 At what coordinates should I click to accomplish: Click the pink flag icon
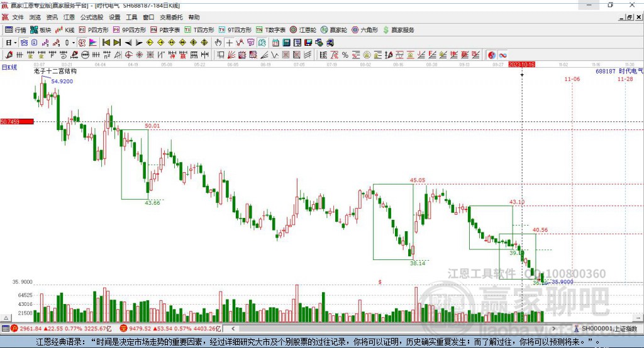click(93, 43)
